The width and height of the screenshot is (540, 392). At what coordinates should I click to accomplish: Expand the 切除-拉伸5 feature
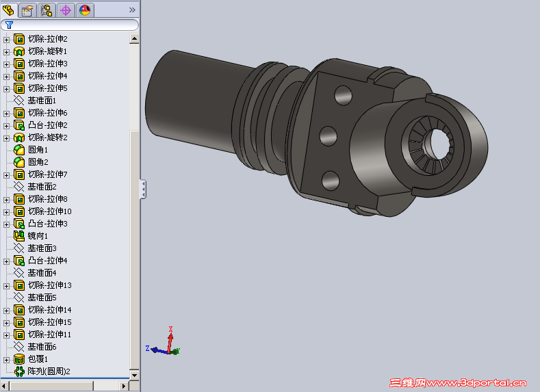click(6, 89)
